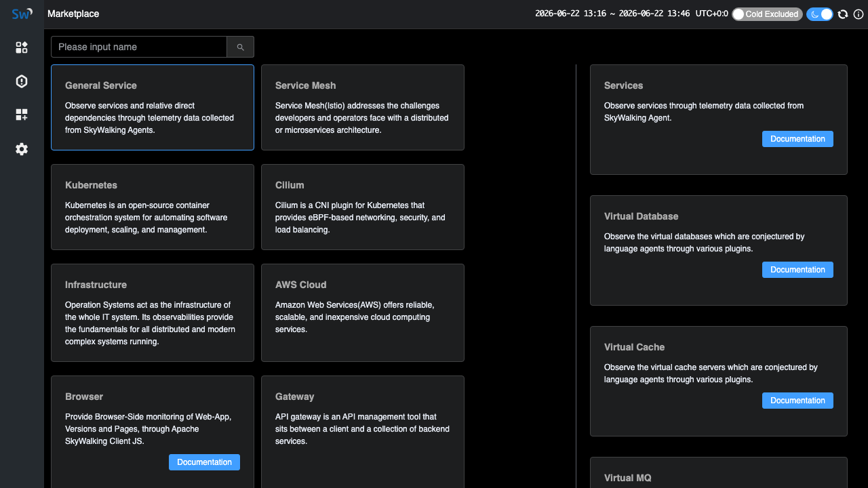Click the Virtual Database card title

pyautogui.click(x=641, y=216)
